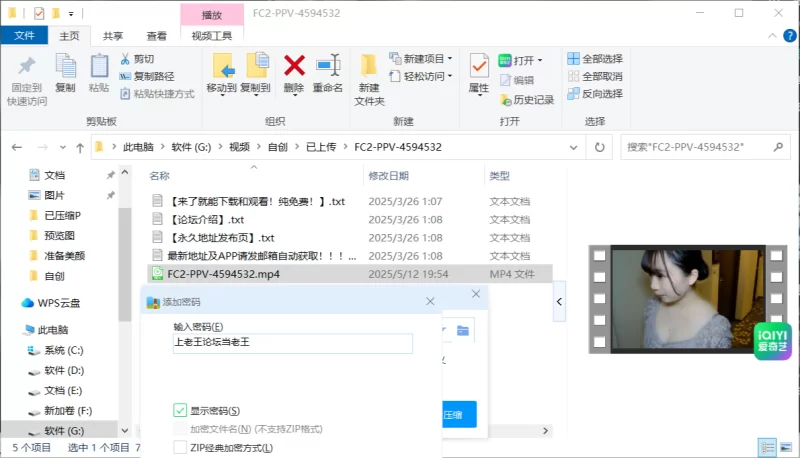Cut selection with 剪切
This screenshot has width=800, height=458.
click(137, 59)
